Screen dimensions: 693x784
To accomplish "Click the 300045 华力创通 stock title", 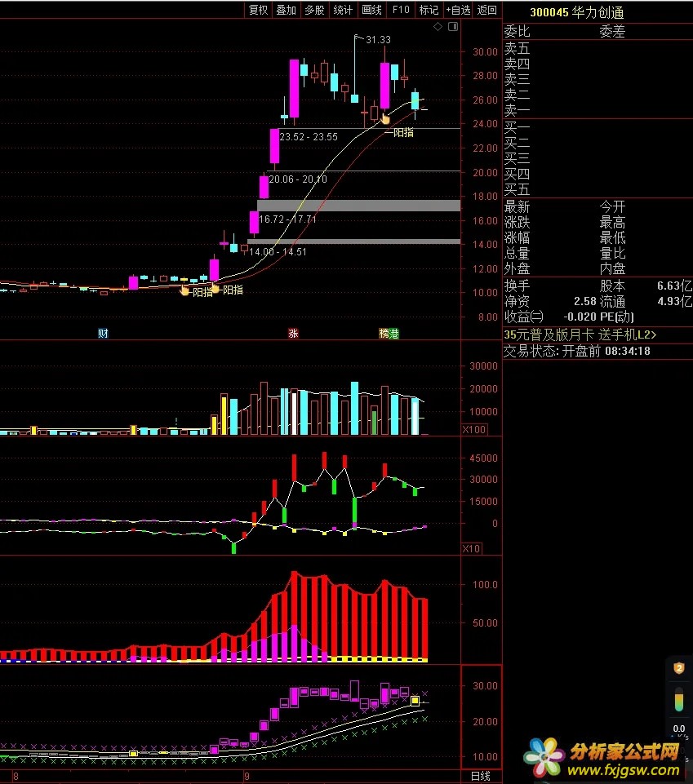I will [x=577, y=12].
